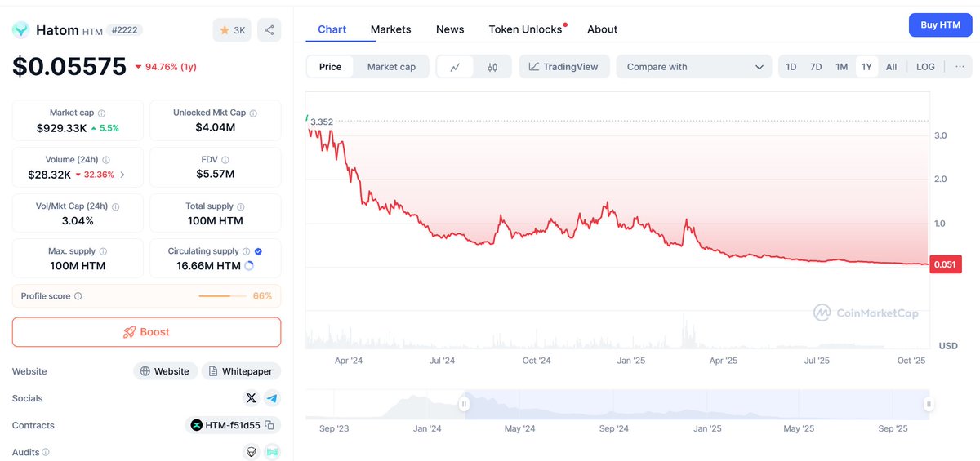Click the $0.05575 price text
The width and height of the screenshot is (980, 461).
tap(69, 66)
